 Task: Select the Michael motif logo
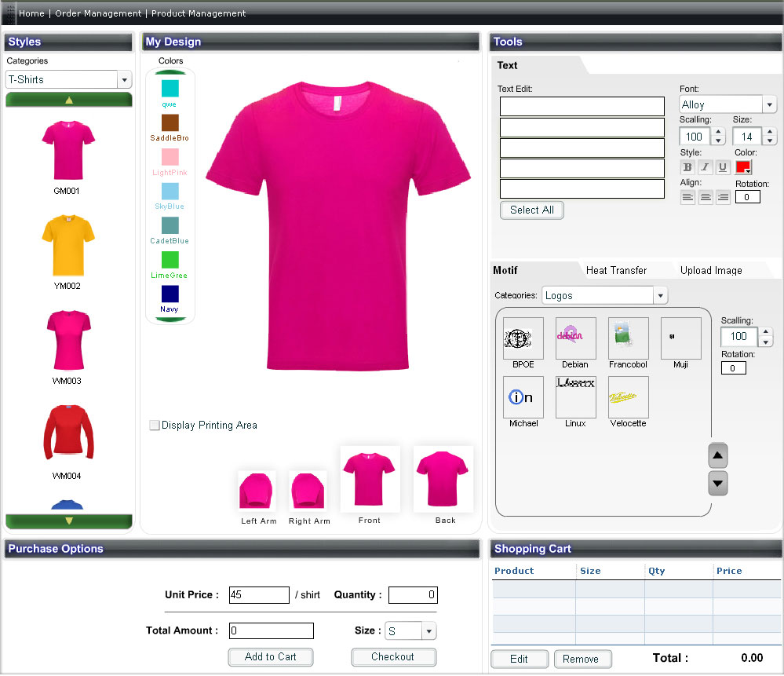(x=523, y=397)
